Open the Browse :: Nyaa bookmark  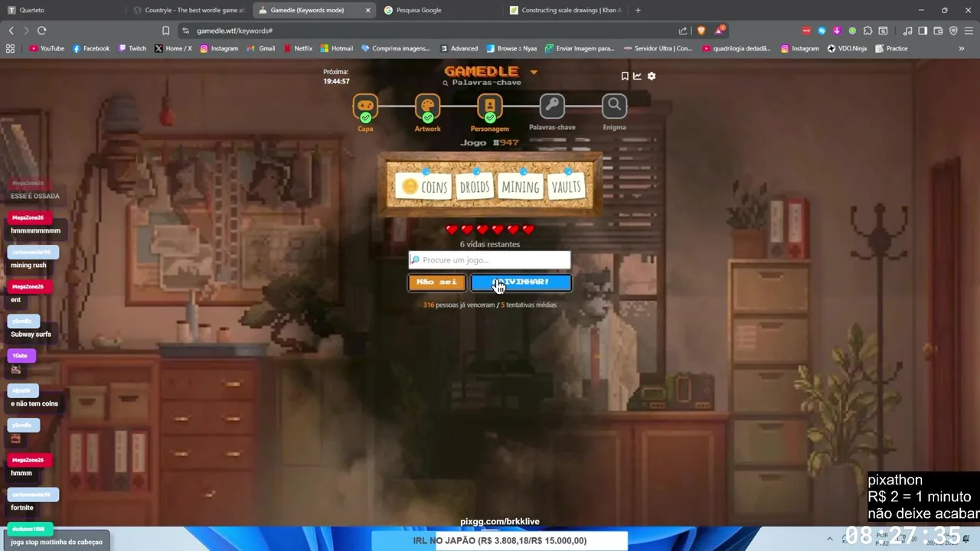tap(511, 48)
